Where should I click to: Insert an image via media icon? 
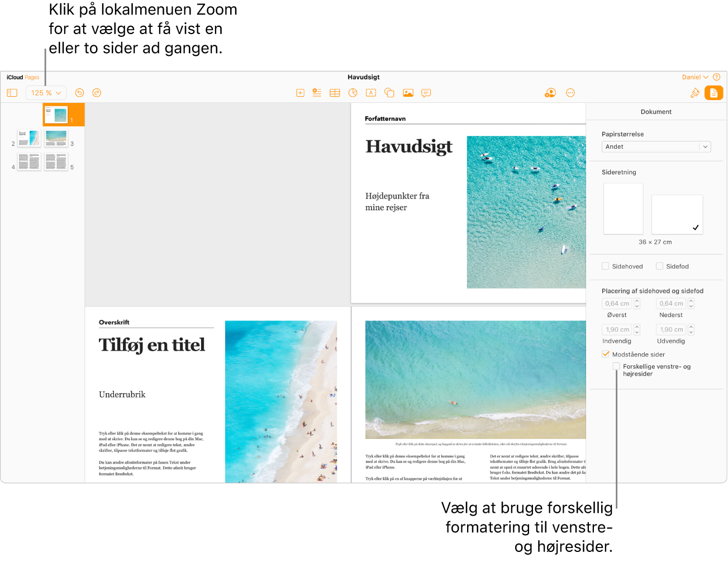[x=408, y=93]
